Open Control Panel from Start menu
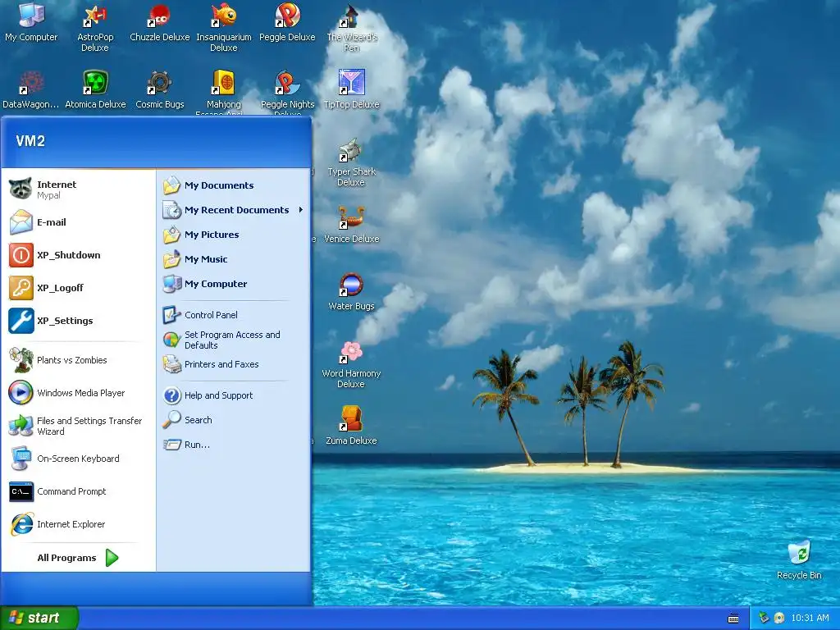 pyautogui.click(x=234, y=315)
